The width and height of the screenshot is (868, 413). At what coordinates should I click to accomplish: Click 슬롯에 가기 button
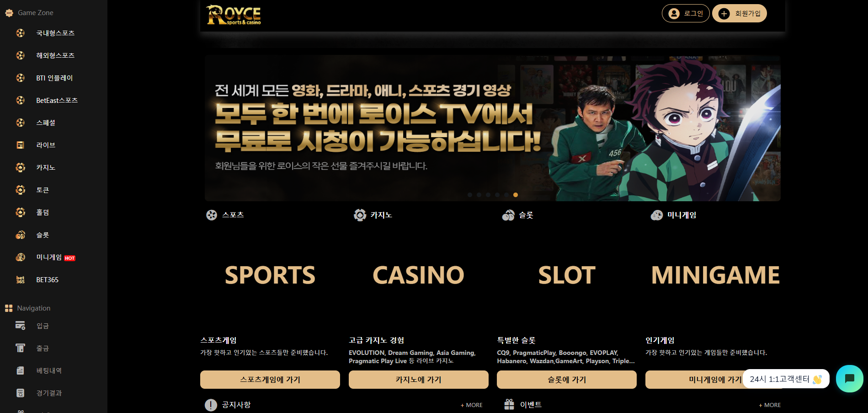click(567, 380)
